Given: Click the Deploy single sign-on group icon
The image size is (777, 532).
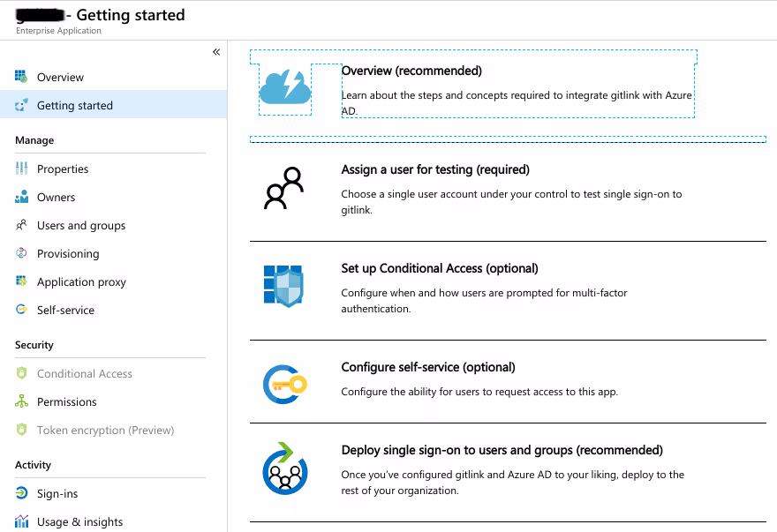Looking at the screenshot, I should tap(283, 468).
